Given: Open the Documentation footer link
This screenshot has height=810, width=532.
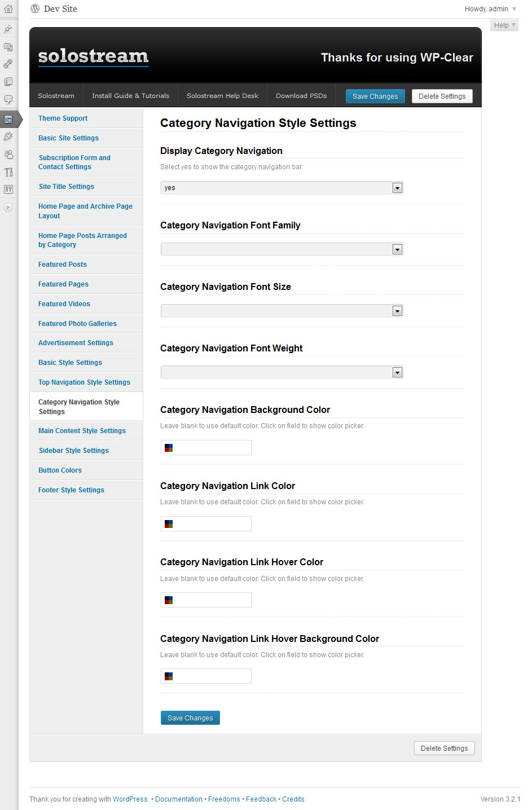Looking at the screenshot, I should point(179,799).
